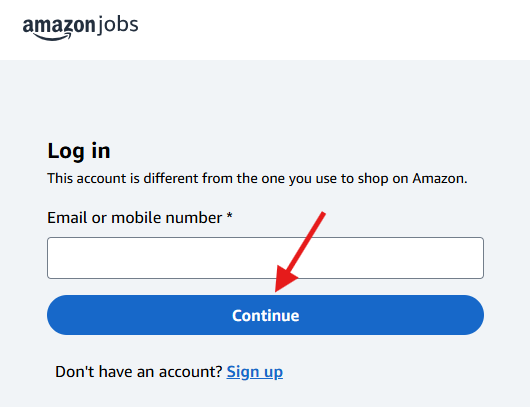Click the blue Continue button

(265, 315)
